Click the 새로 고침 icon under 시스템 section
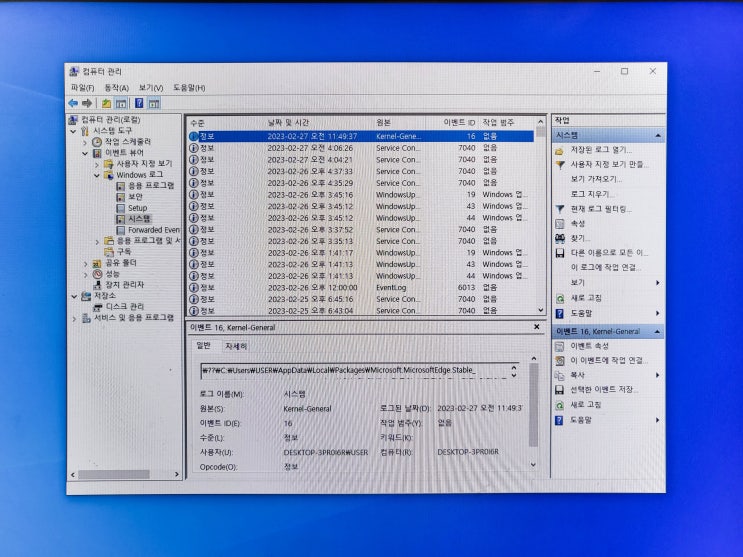The width and height of the screenshot is (743, 557). 560,298
